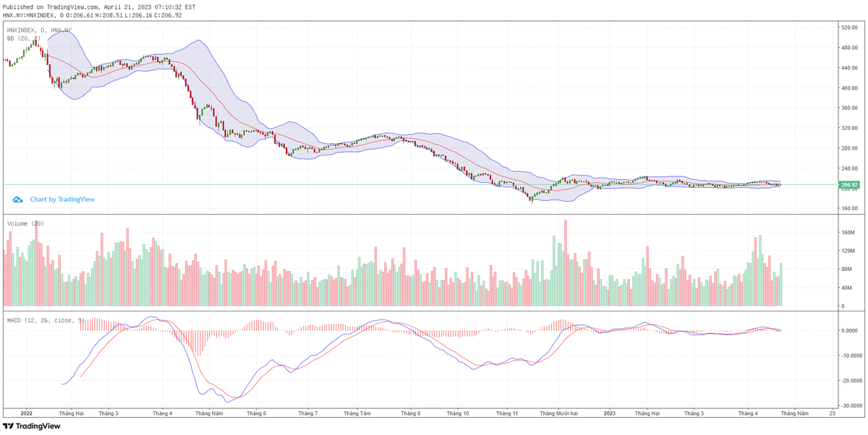Select the HNXINDEX, D, HNX.NY symbol legend

(39, 30)
